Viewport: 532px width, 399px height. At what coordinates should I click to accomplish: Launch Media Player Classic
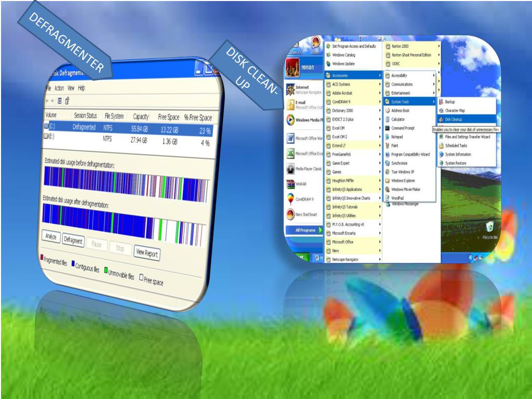click(x=303, y=169)
